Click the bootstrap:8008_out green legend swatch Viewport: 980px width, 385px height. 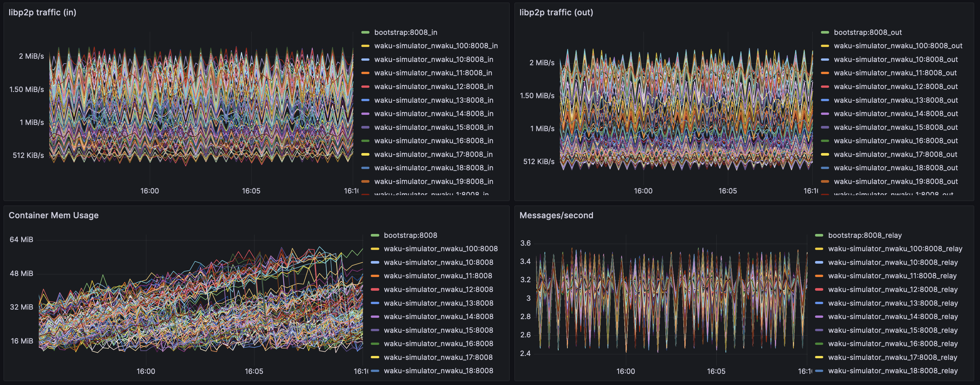tap(825, 32)
